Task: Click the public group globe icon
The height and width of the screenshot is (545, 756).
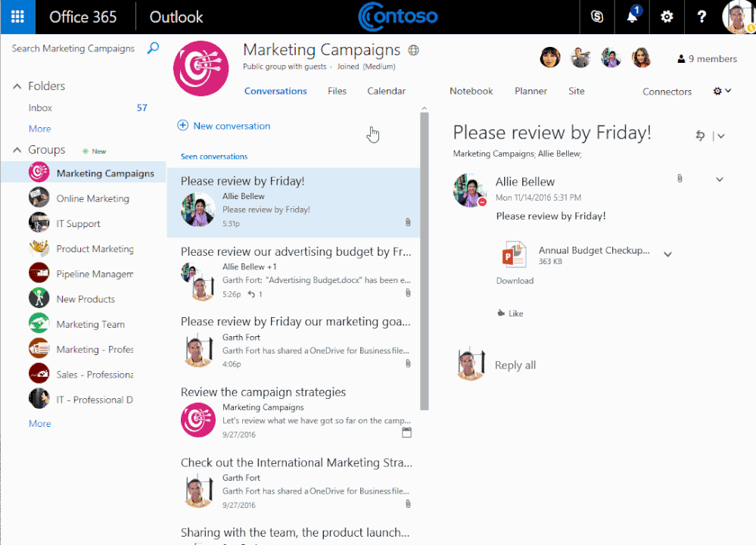Action: (413, 50)
